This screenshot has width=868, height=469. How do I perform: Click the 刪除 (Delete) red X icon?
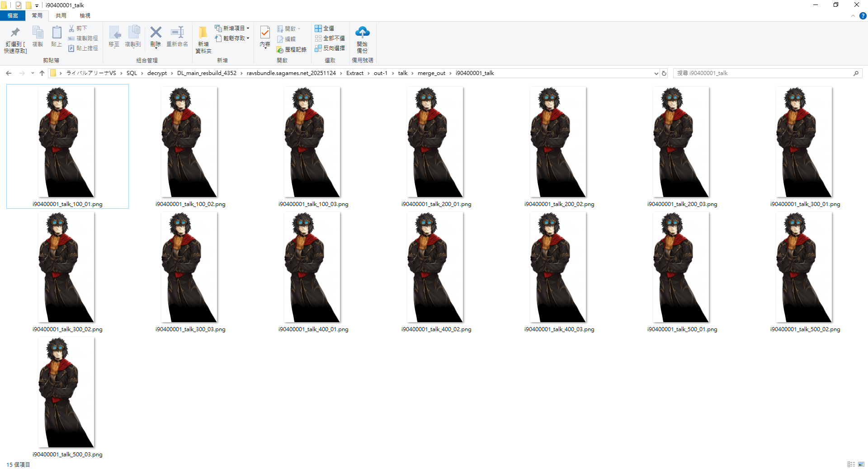(x=156, y=33)
